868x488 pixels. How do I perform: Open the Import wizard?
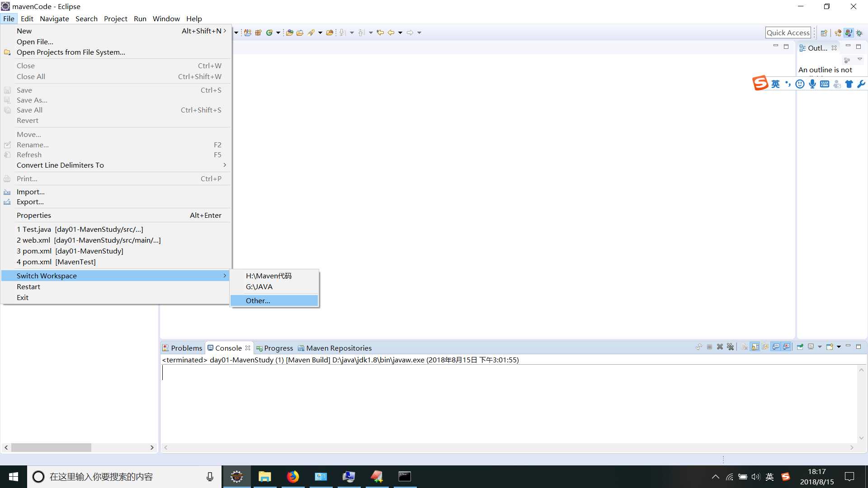[x=30, y=191]
